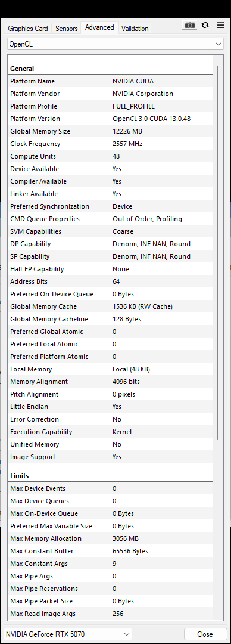Click the Max Device Queues label
Image resolution: width=231 pixels, height=644 pixels.
click(x=39, y=501)
